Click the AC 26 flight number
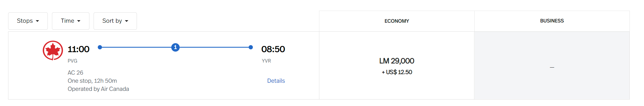 click(x=75, y=73)
